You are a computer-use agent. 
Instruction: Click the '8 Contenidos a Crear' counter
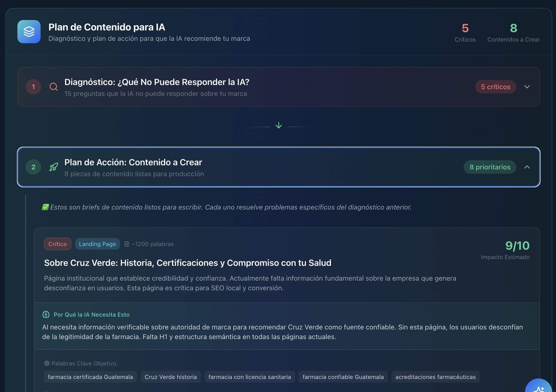pyautogui.click(x=513, y=33)
